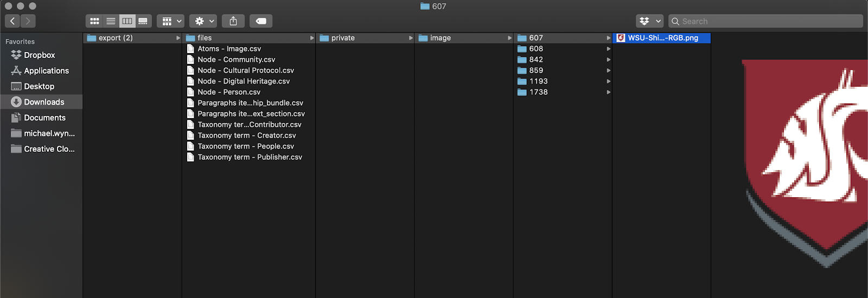The width and height of the screenshot is (868, 298).
Task: Select the files folder
Action: coord(248,38)
